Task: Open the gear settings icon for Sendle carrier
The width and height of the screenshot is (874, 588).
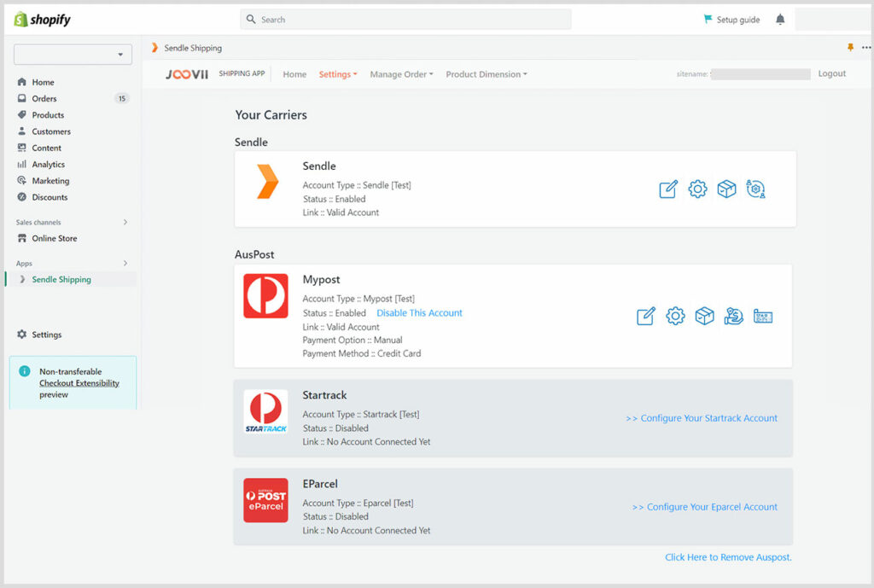Action: point(697,189)
